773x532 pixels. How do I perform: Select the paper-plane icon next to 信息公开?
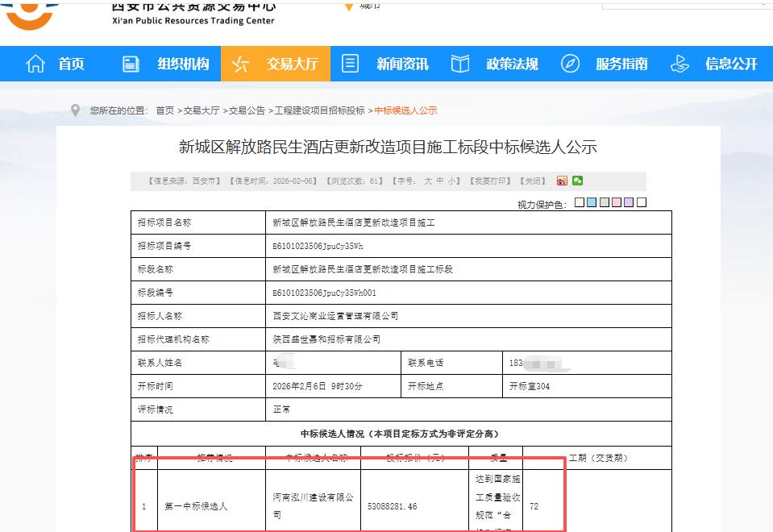click(679, 64)
